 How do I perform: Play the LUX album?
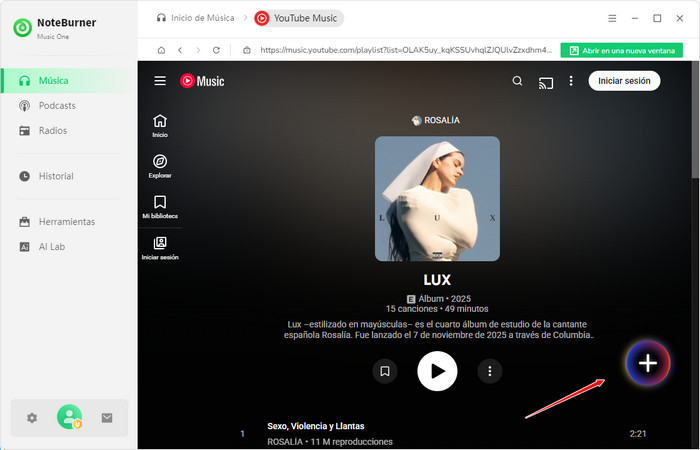coord(437,371)
